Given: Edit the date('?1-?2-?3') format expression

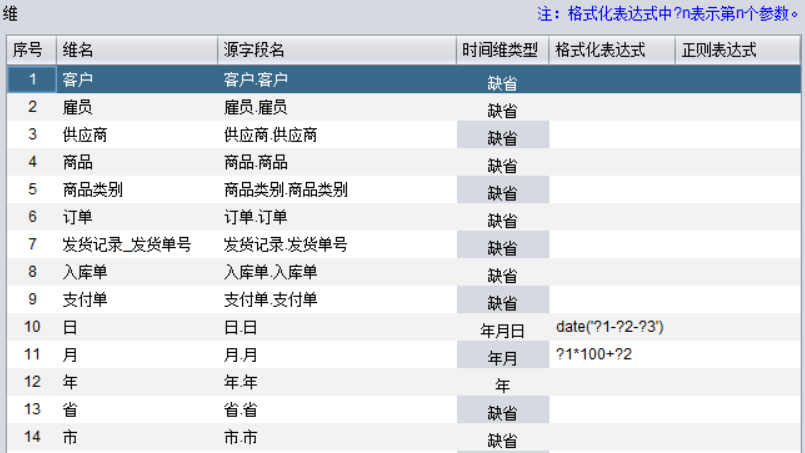Looking at the screenshot, I should pos(610,327).
